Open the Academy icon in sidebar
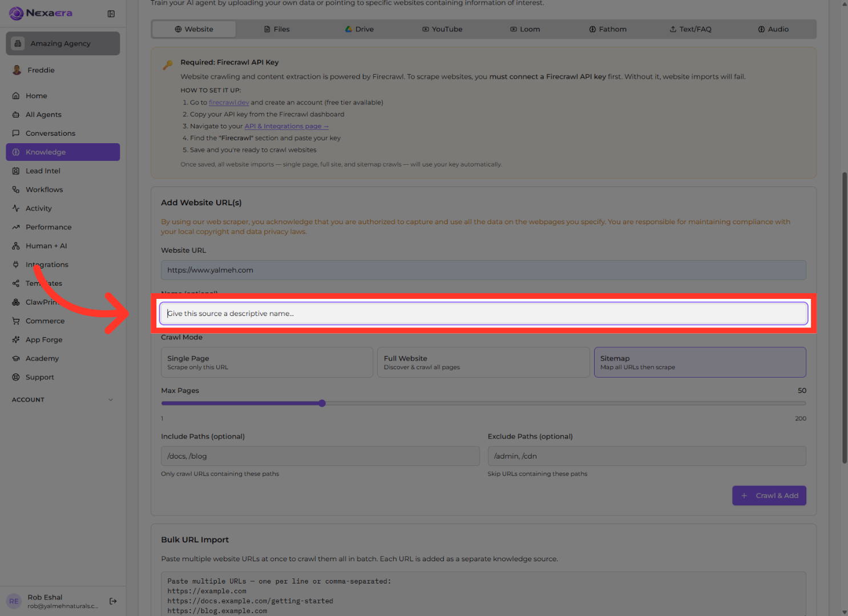The height and width of the screenshot is (616, 848). 16,359
